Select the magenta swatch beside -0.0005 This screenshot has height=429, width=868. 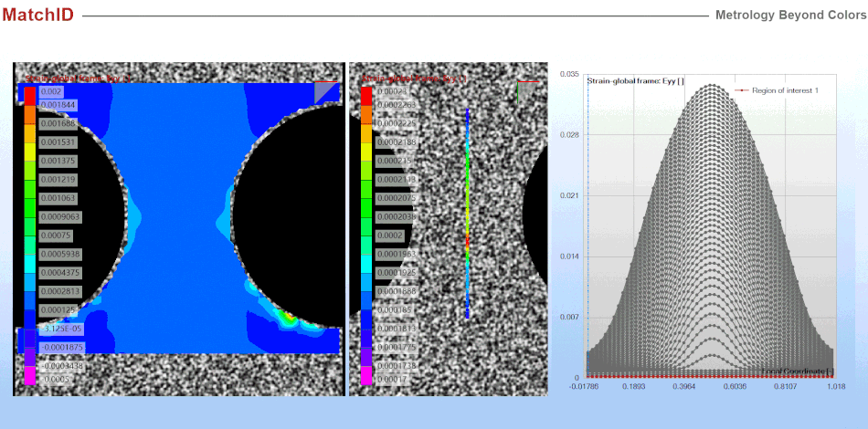tap(30, 375)
